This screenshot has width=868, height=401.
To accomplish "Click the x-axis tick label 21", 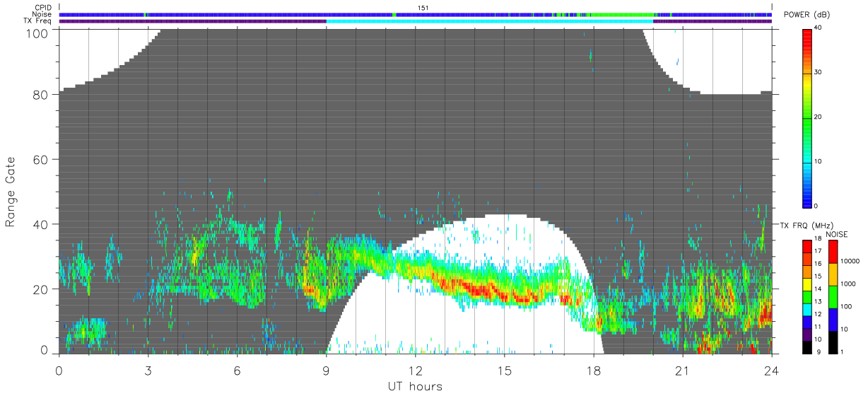I will (682, 370).
